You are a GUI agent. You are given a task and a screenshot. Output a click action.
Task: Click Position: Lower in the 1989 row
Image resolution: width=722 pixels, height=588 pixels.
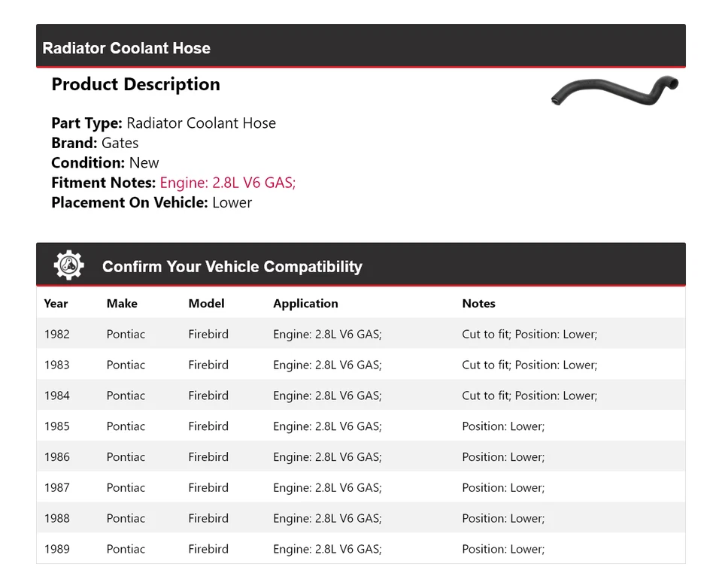click(503, 550)
